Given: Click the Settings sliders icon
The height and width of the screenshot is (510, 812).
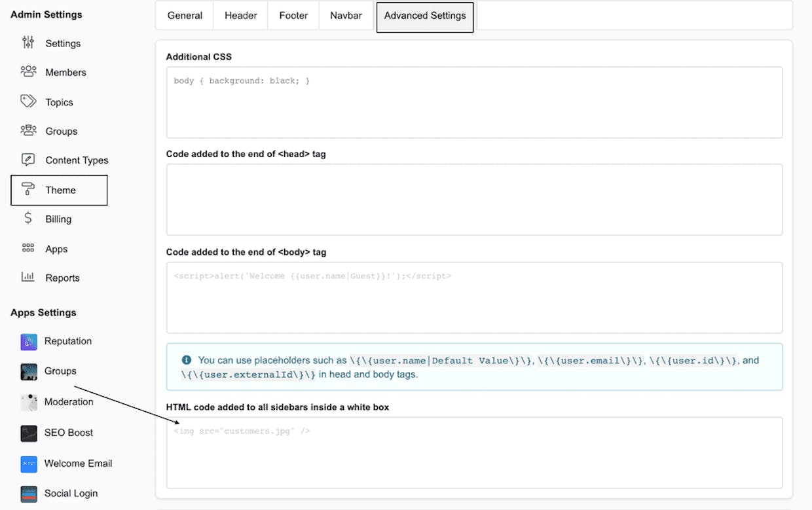Looking at the screenshot, I should (28, 43).
